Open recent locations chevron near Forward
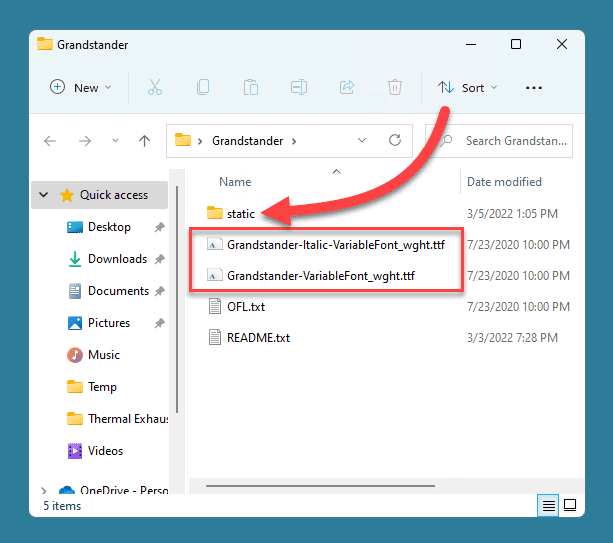The width and height of the screenshot is (613, 543). click(115, 140)
